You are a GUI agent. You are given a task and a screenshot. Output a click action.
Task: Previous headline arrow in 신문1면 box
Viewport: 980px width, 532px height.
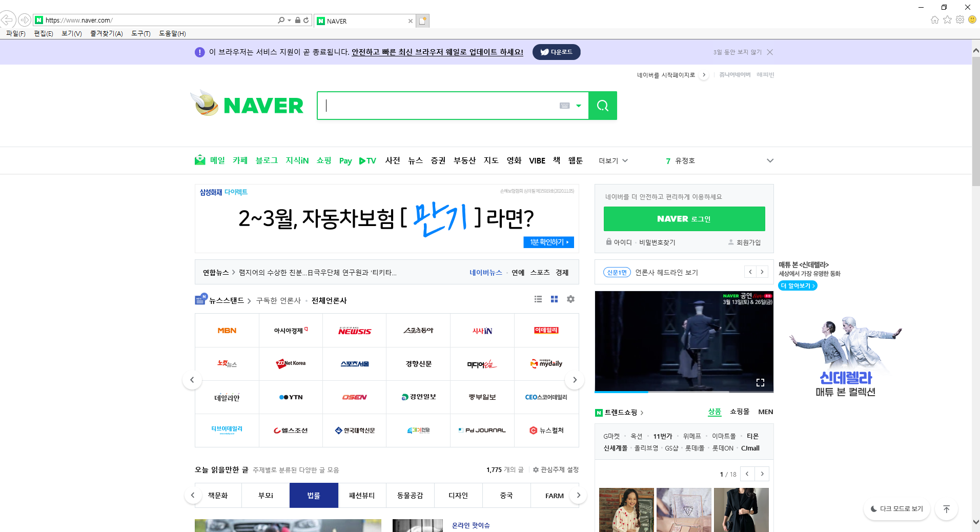tap(750, 272)
